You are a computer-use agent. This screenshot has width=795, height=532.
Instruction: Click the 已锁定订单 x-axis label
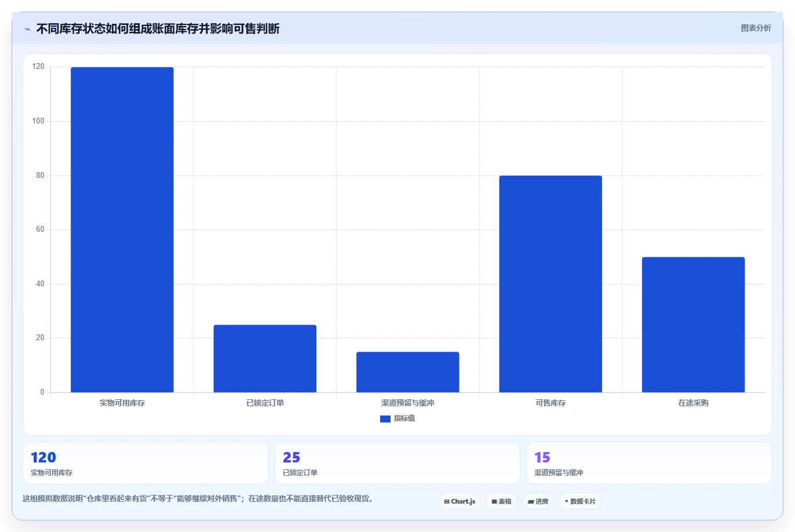265,403
